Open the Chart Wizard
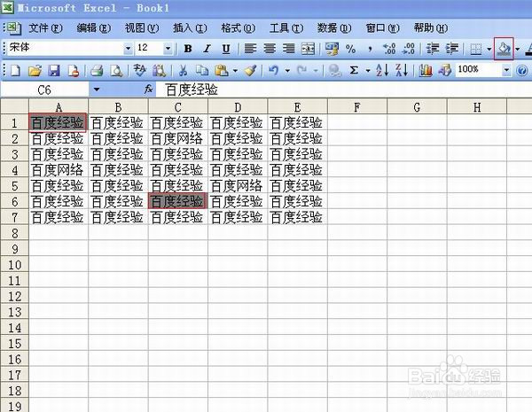 click(426, 71)
